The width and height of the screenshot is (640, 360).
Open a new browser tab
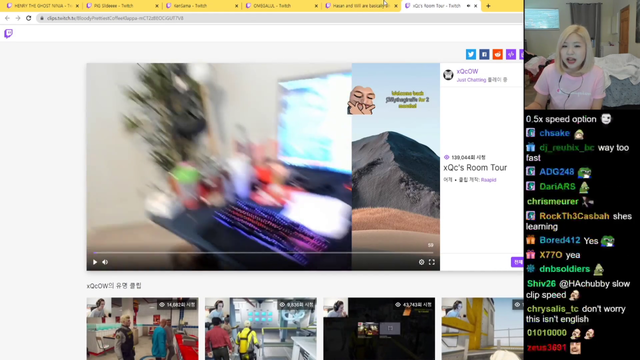click(x=488, y=6)
